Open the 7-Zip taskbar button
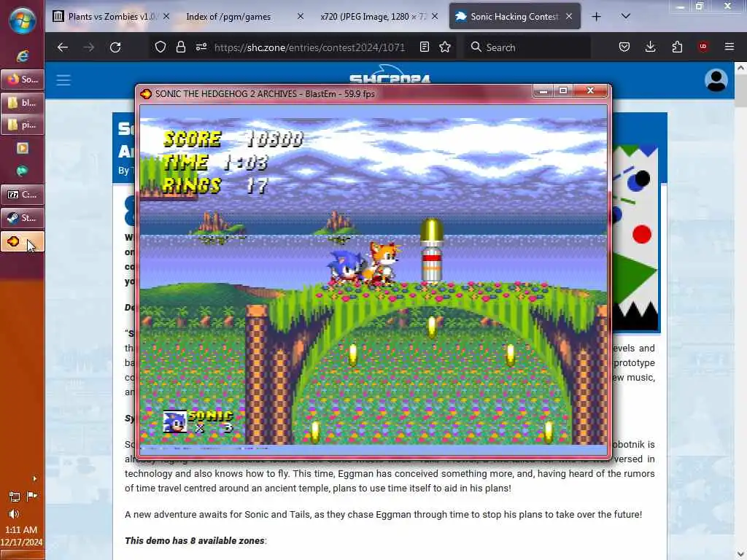Viewport: 747px width, 560px height. point(23,194)
